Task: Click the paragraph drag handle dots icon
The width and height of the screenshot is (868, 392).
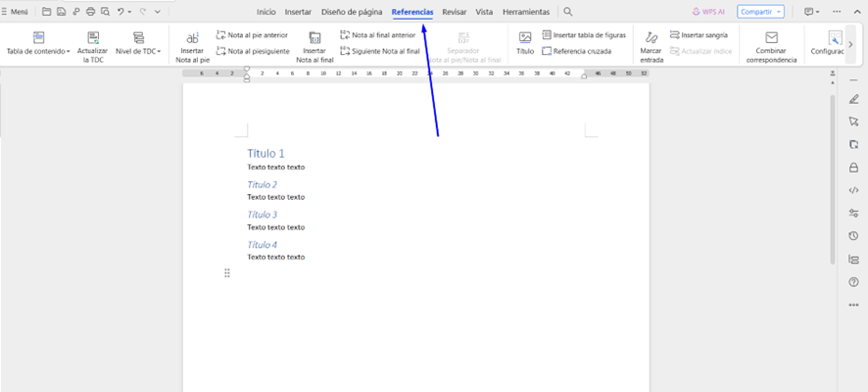Action: pos(227,273)
